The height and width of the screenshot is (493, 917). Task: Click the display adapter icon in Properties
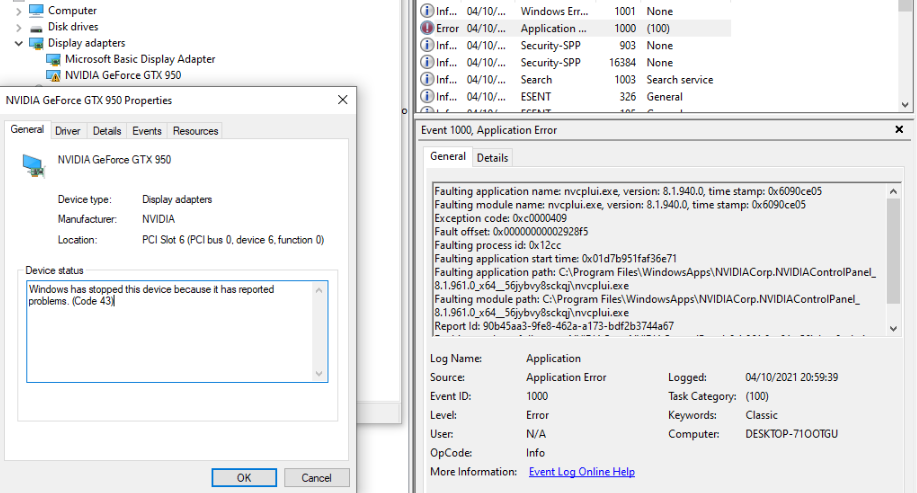click(34, 166)
